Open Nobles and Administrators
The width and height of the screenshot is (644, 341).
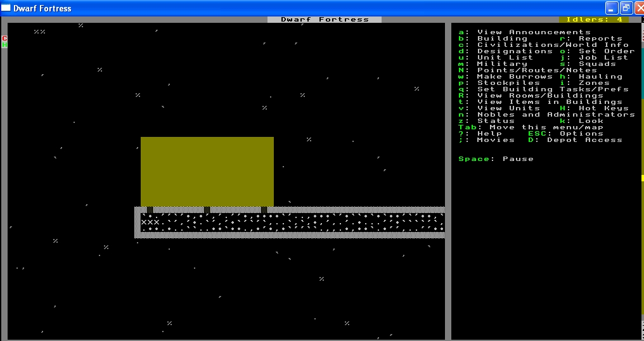(546, 115)
